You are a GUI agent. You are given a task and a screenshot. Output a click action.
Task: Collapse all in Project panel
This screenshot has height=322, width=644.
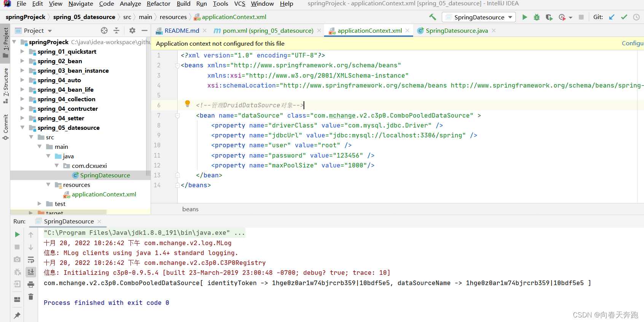[116, 30]
